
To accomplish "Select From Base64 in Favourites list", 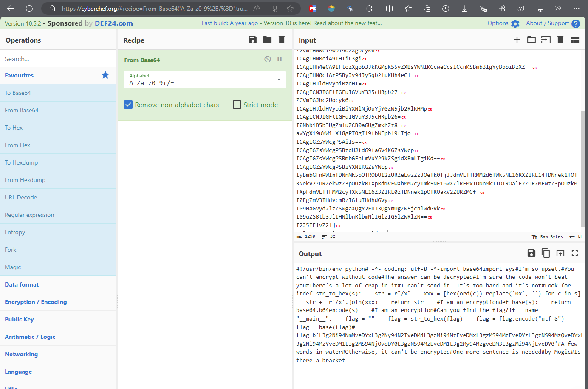I will pyautogui.click(x=58, y=110).
